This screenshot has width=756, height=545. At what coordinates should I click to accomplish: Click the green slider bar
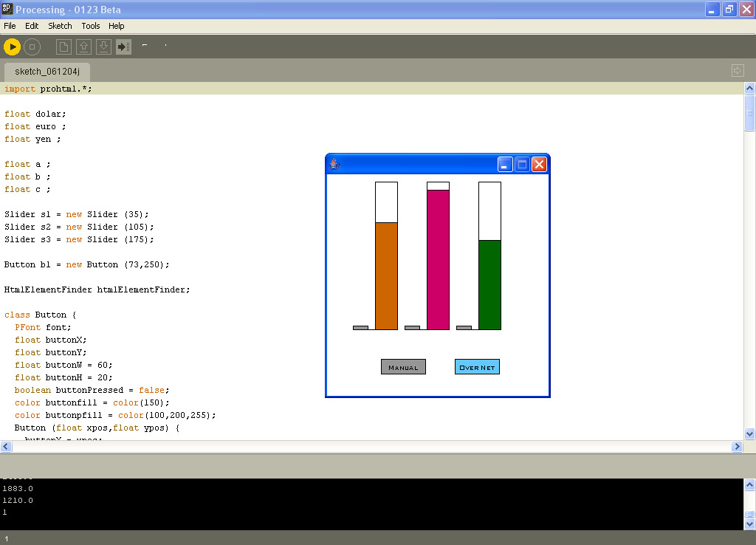(x=489, y=284)
